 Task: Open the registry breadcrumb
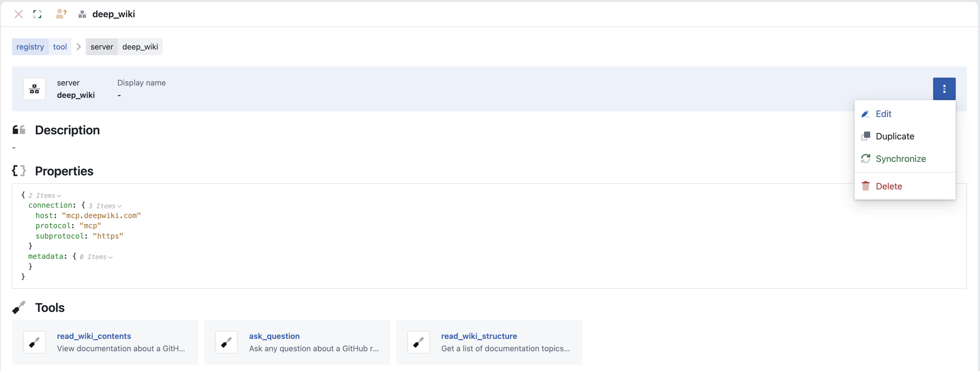pos(30,47)
